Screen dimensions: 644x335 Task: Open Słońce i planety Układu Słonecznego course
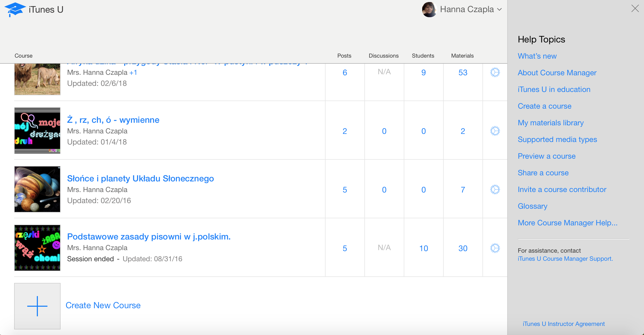tap(140, 178)
